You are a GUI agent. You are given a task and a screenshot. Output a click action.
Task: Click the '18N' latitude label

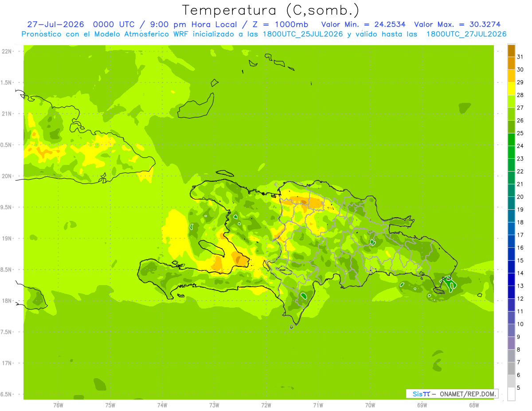[x=7, y=301]
